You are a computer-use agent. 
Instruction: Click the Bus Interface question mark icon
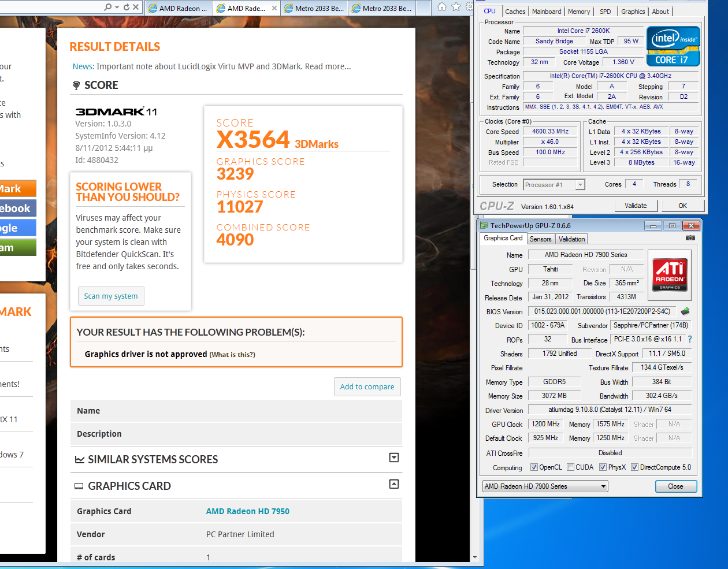coord(690,339)
